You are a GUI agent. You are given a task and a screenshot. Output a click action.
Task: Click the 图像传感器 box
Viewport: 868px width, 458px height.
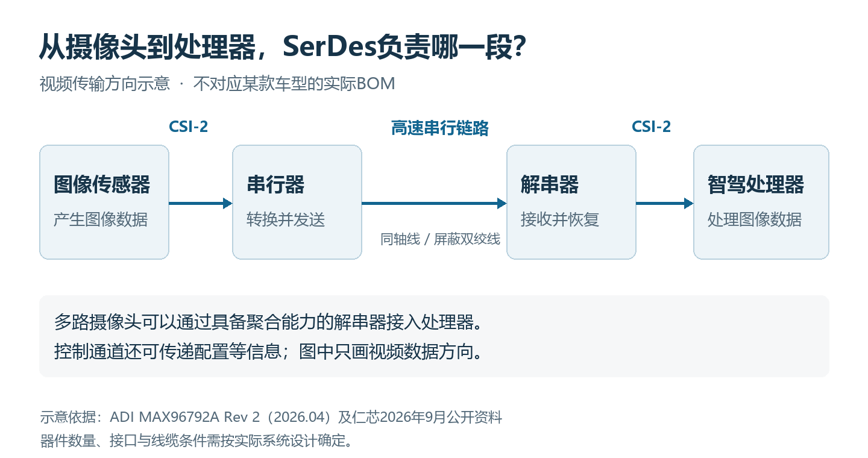pyautogui.click(x=104, y=202)
